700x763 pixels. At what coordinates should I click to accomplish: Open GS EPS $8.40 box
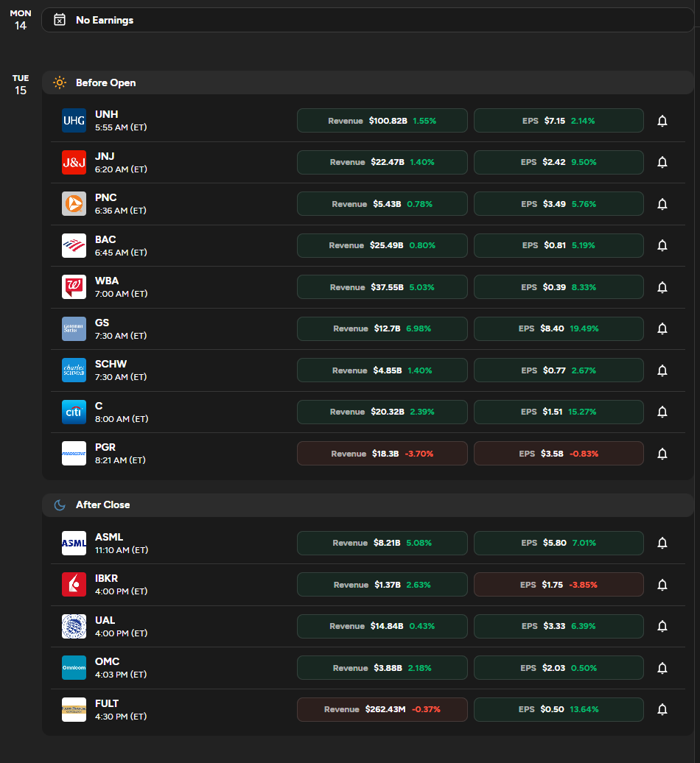coord(559,328)
